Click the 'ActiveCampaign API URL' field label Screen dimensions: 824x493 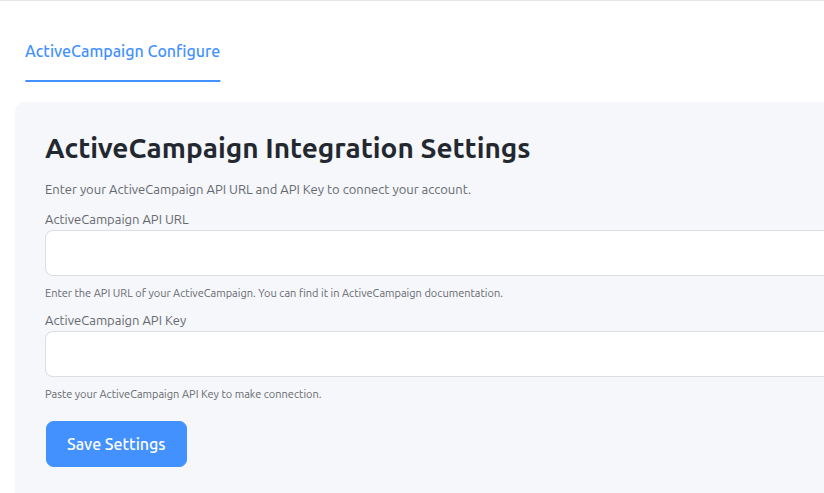[x=117, y=220]
